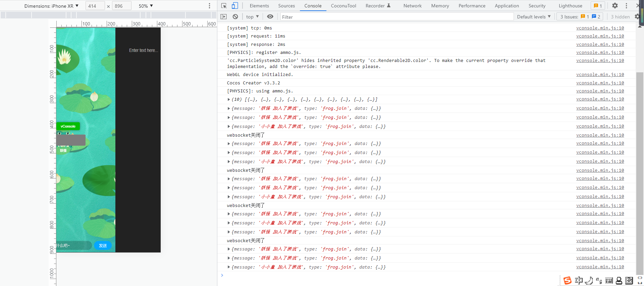Click the 'WebGL device initialized.' log text
Viewport: 644px width, 286px height.
coord(260,75)
